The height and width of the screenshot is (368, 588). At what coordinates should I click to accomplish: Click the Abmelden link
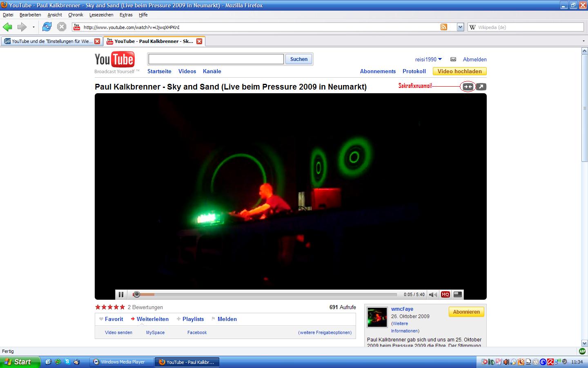(474, 59)
